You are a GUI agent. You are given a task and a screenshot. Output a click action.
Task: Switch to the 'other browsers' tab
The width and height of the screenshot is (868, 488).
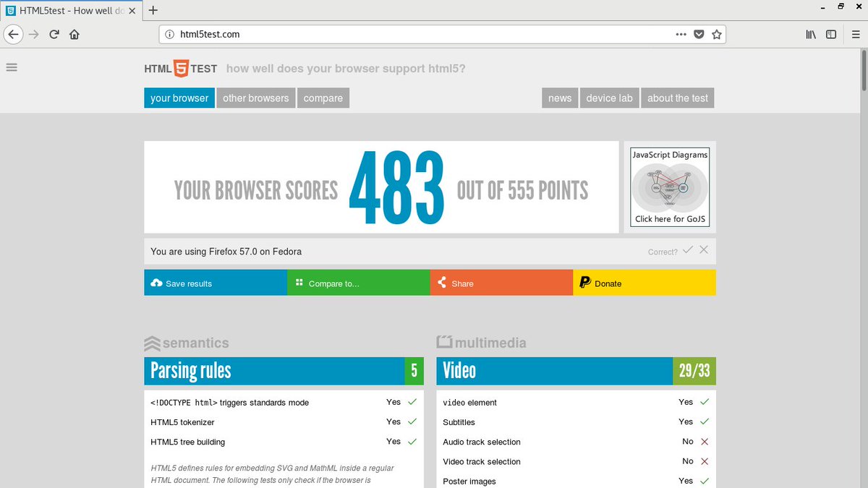(255, 98)
